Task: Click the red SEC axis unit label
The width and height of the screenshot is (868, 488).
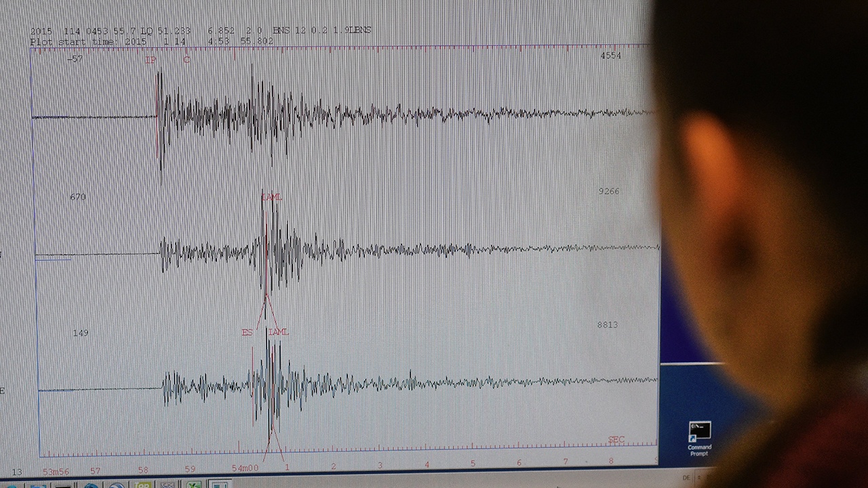Action: pos(616,439)
